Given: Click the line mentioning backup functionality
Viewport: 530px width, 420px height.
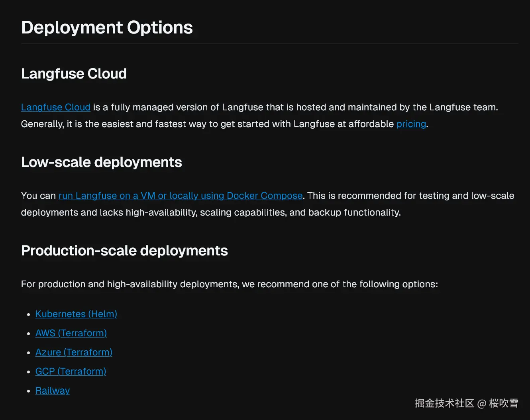Looking at the screenshot, I should (x=210, y=212).
